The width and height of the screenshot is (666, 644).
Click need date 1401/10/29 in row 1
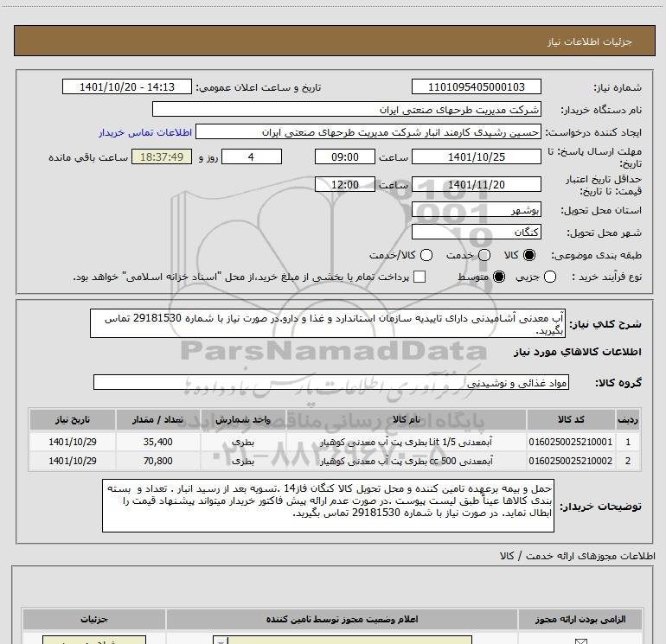point(72,442)
